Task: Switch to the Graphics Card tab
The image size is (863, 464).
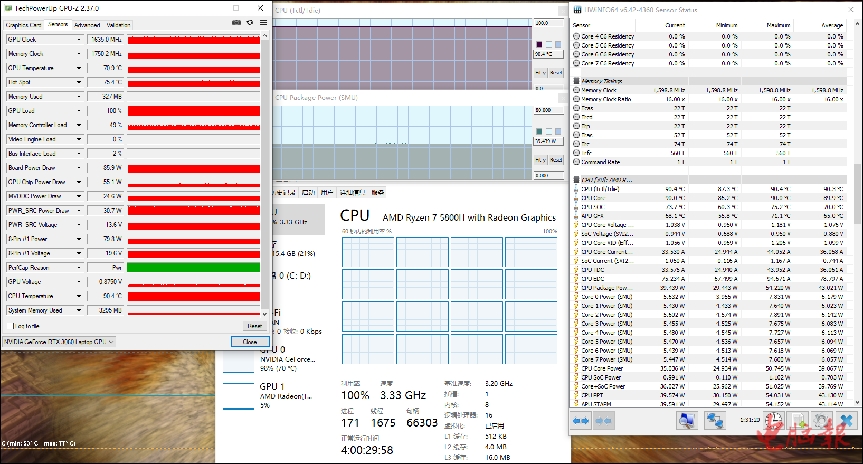Action: [24, 23]
